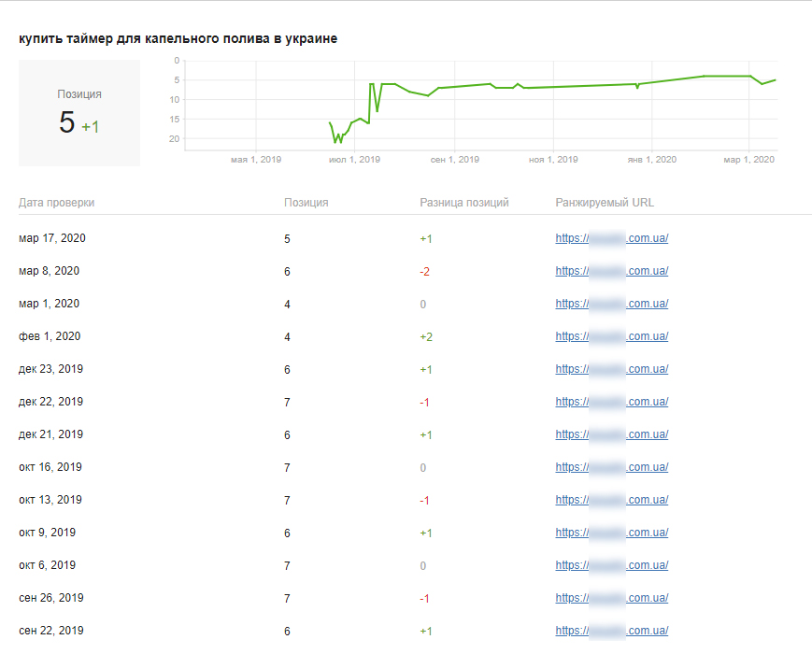This screenshot has width=812, height=654.
Task: Click the chart axis label "июл 1, 2019"
Action: click(x=354, y=160)
